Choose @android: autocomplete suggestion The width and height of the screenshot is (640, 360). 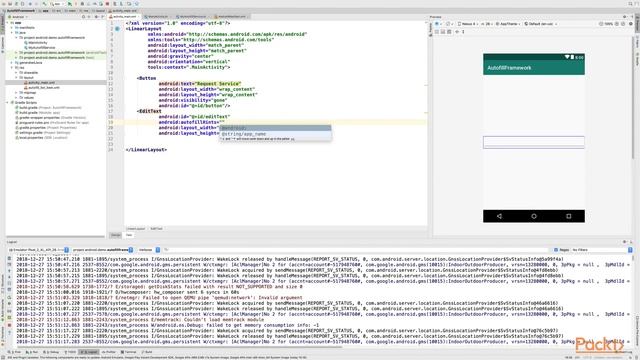(x=275, y=128)
